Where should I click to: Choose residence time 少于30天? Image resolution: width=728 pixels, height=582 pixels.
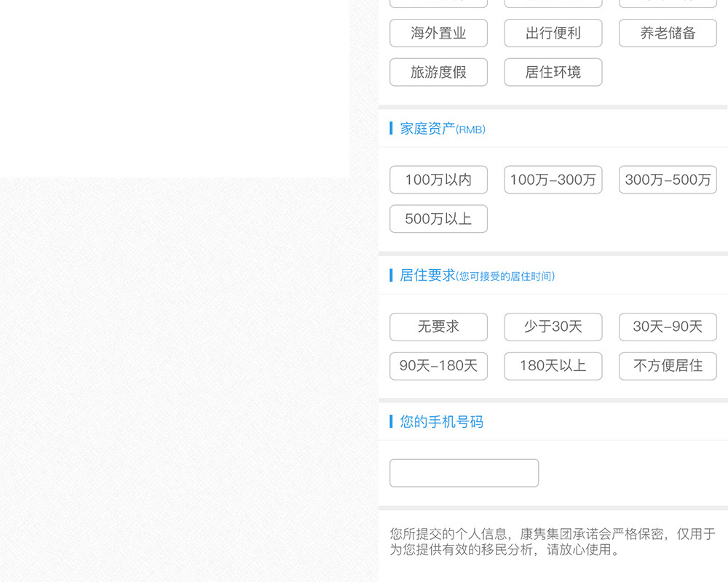(553, 327)
